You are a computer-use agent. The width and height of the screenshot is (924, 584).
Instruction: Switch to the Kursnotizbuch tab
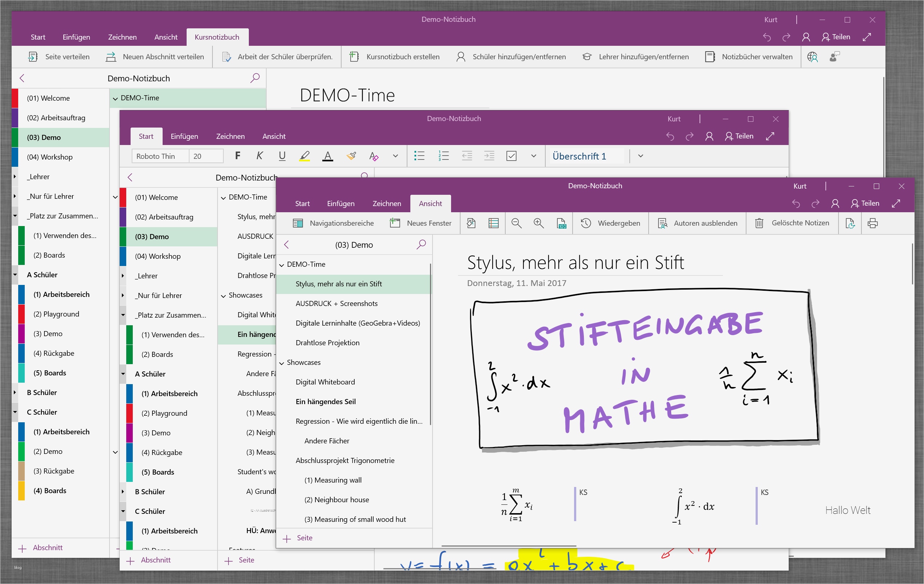[217, 37]
